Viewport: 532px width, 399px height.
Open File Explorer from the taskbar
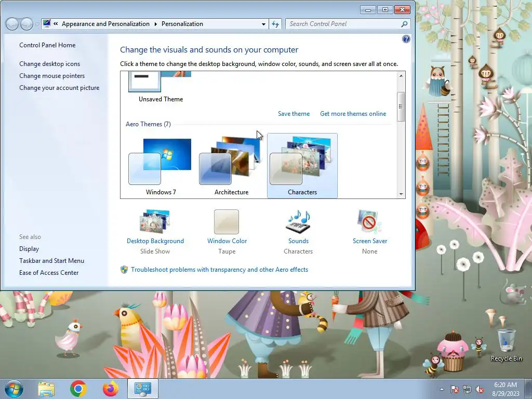(46, 389)
